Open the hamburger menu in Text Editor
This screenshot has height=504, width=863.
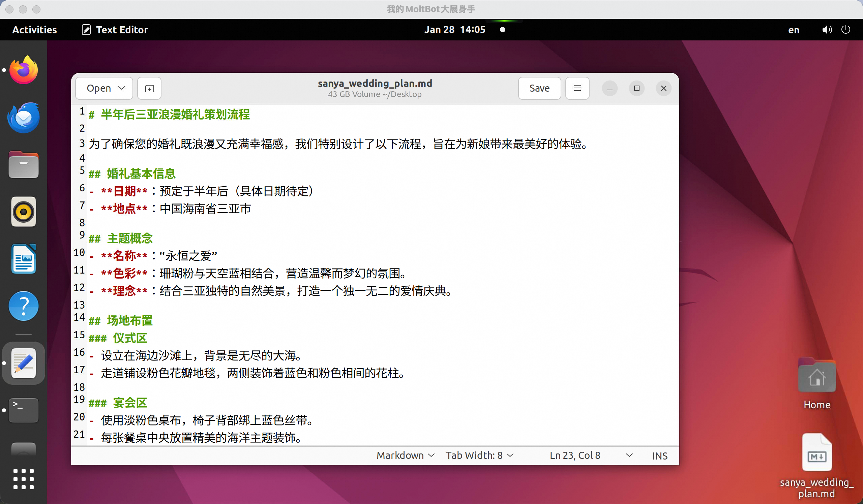pyautogui.click(x=577, y=88)
